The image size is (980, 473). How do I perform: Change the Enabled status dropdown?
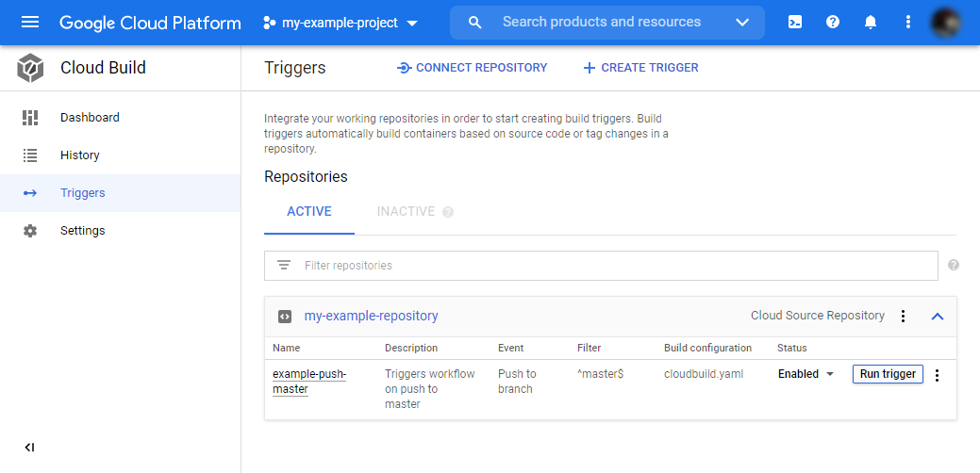[x=806, y=374]
